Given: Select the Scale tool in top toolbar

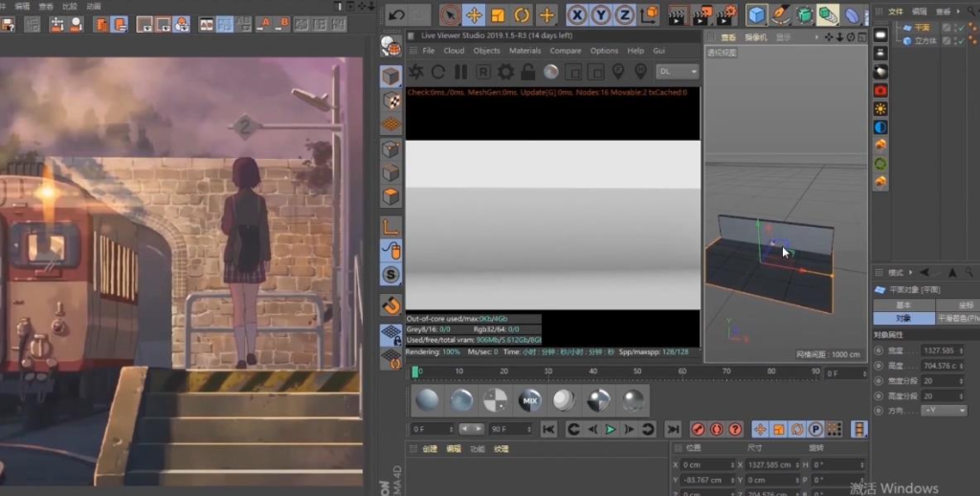Looking at the screenshot, I should click(x=498, y=15).
